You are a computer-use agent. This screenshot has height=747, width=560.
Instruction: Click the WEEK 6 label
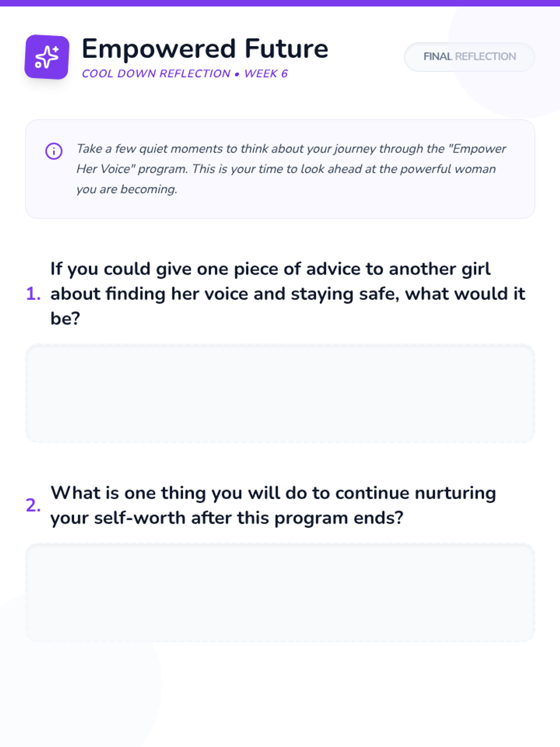[266, 74]
